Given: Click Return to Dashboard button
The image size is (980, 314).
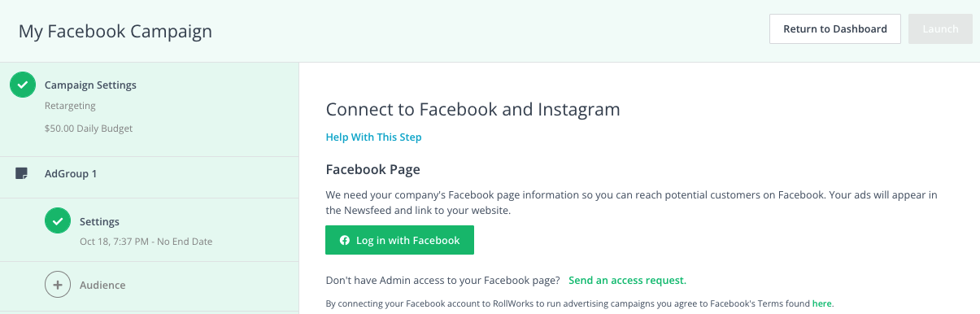Looking at the screenshot, I should tap(835, 29).
